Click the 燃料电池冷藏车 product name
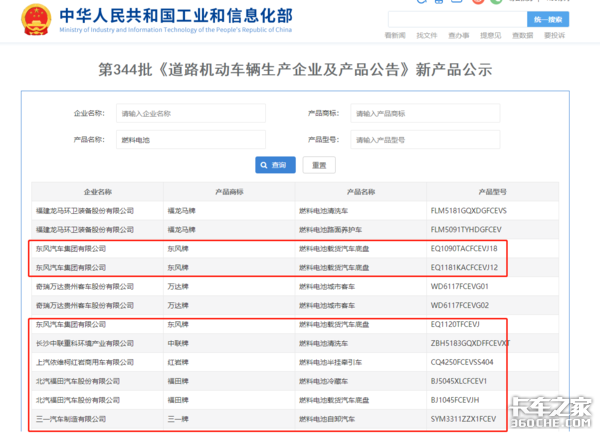The width and height of the screenshot is (600, 434). pos(323,381)
